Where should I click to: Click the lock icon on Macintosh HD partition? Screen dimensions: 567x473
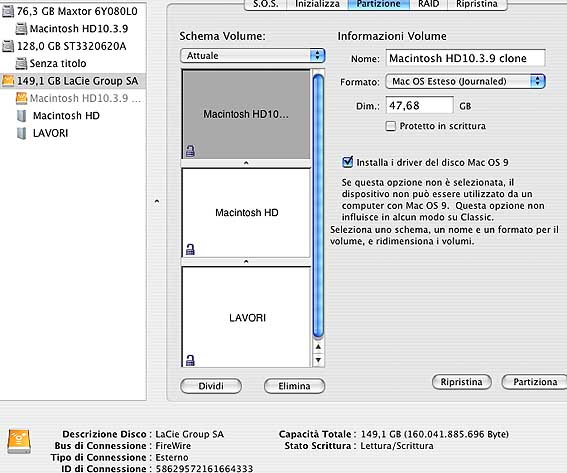coord(190,249)
